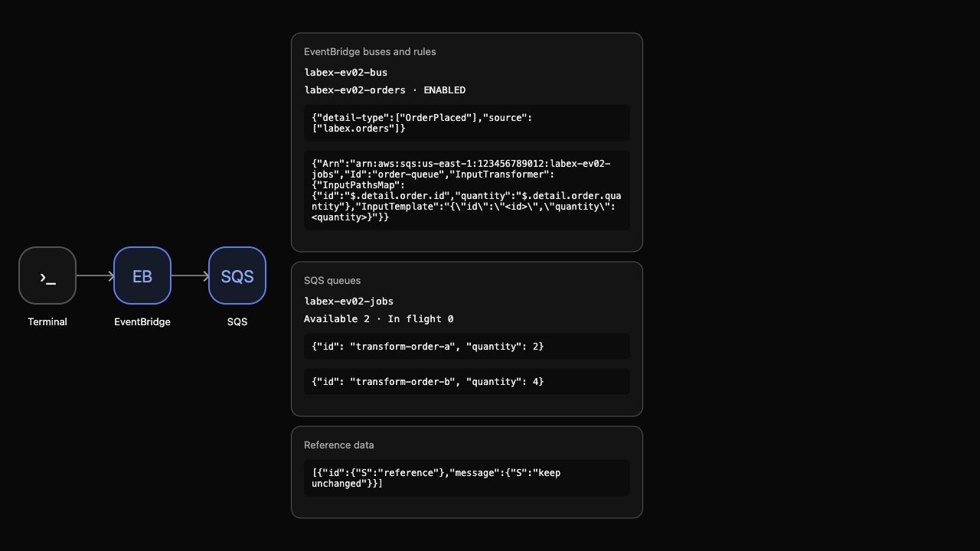Image resolution: width=980 pixels, height=551 pixels.
Task: Select the SQS queue node
Action: (237, 275)
